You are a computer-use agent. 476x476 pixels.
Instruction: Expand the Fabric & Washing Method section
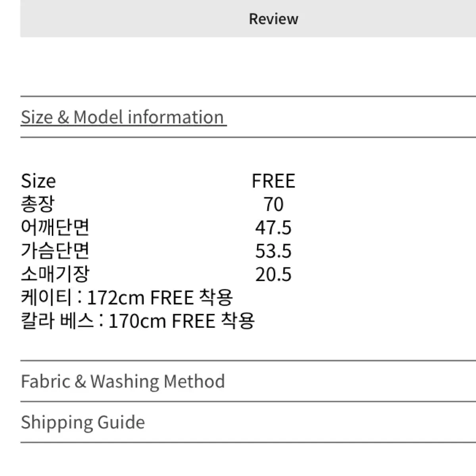(x=123, y=381)
